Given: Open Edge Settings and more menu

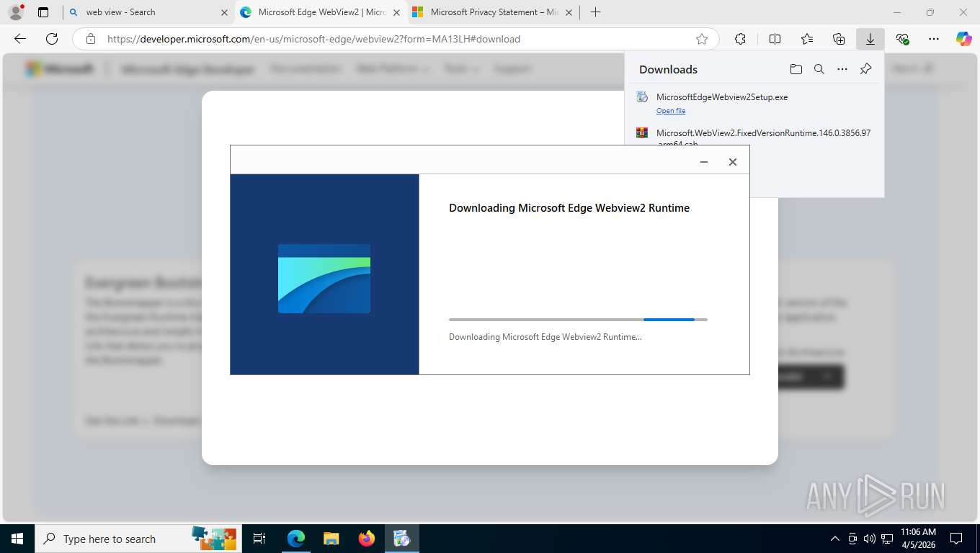Looking at the screenshot, I should pos(934,39).
